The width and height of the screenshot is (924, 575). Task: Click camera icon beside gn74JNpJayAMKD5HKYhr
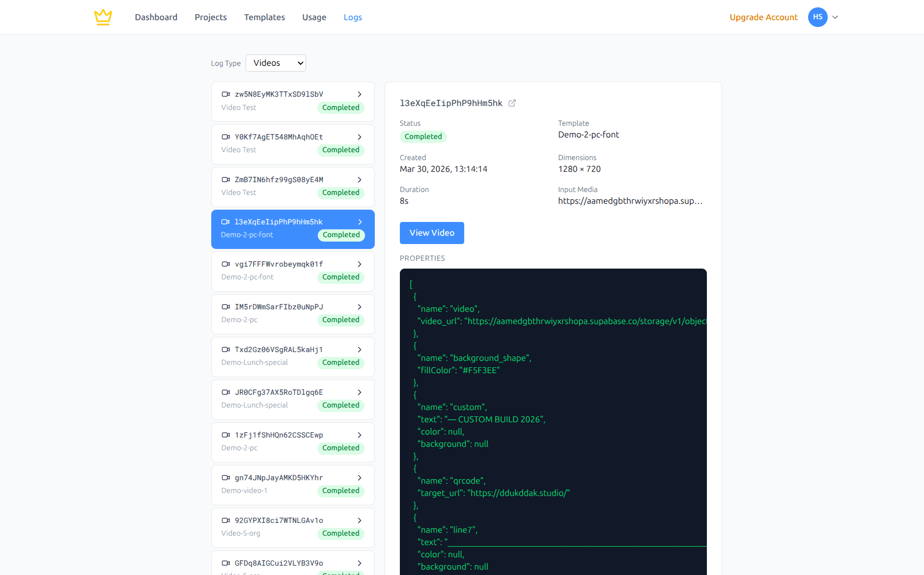pyautogui.click(x=226, y=478)
